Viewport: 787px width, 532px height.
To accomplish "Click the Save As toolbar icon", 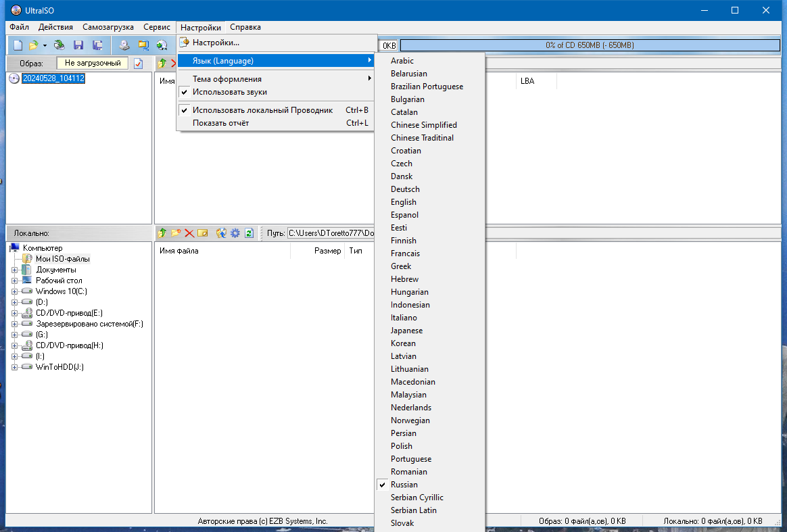I will pyautogui.click(x=98, y=46).
